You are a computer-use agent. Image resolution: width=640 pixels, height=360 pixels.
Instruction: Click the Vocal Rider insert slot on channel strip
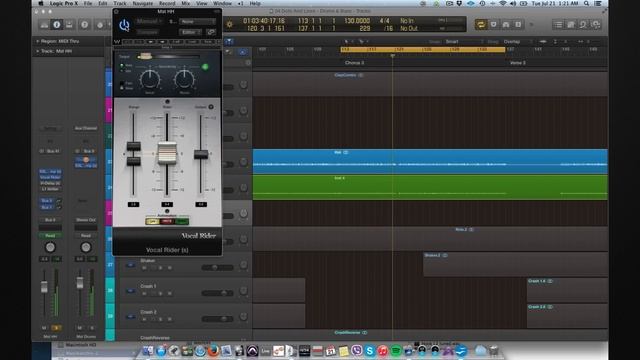[50, 177]
